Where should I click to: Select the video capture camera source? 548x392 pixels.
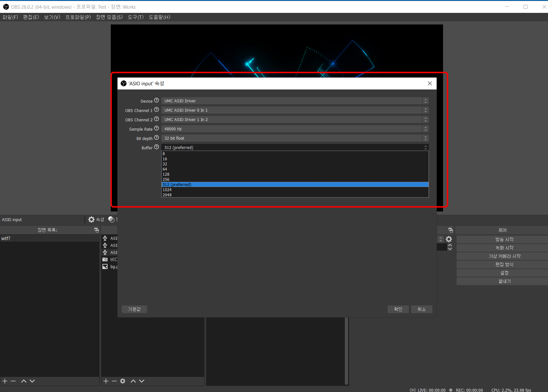[109, 259]
